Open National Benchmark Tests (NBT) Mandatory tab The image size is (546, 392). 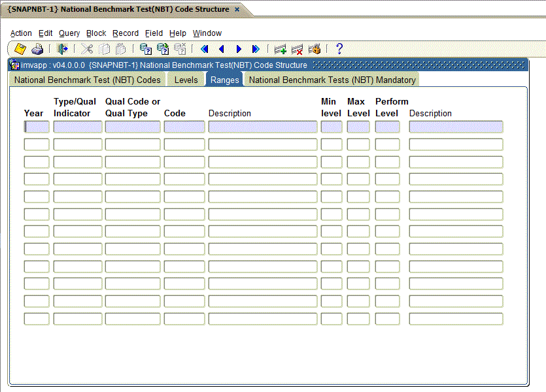tap(332, 80)
